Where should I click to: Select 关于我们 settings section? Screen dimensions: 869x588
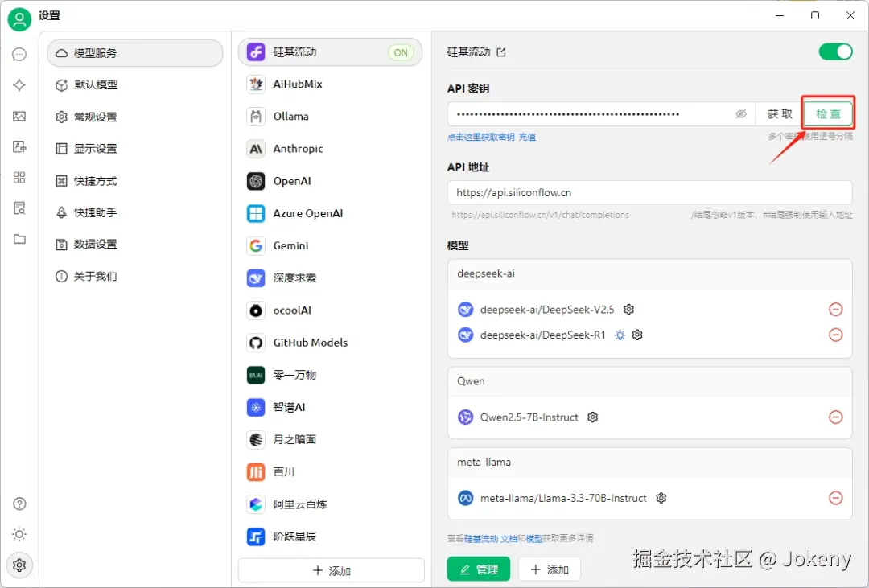(x=135, y=276)
